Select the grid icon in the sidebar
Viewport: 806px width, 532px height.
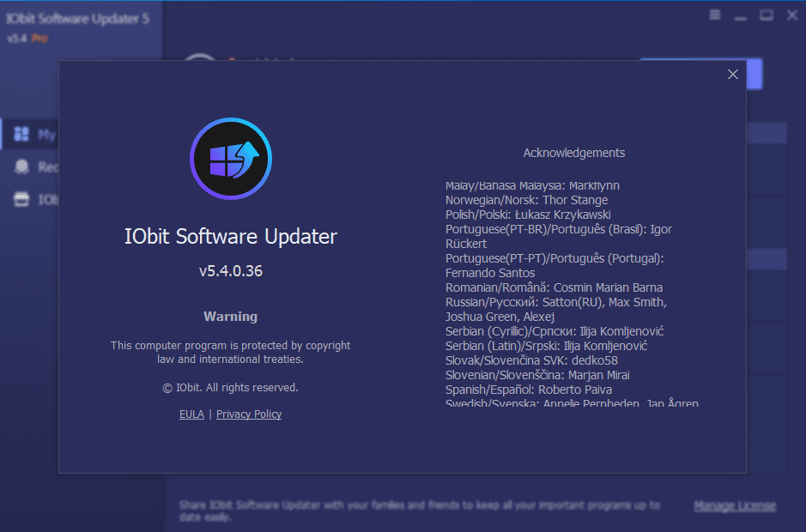click(x=21, y=134)
